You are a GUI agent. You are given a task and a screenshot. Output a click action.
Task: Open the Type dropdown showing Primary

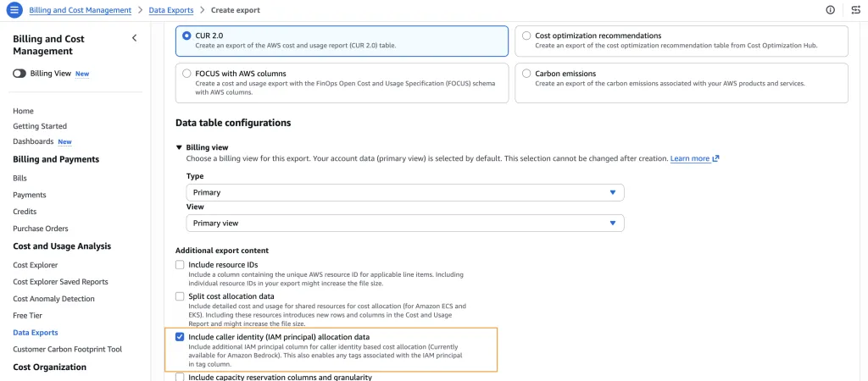tap(405, 192)
